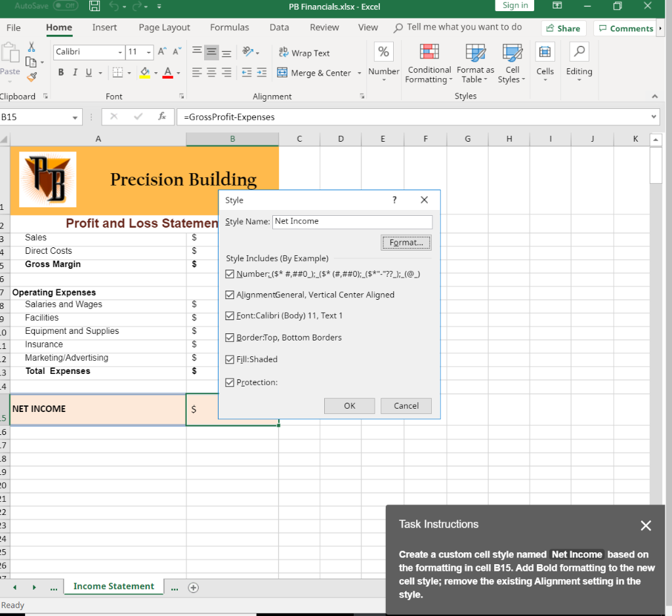The image size is (672, 616).
Task: Uncheck the Fill:Shaded checkbox
Action: 229,359
